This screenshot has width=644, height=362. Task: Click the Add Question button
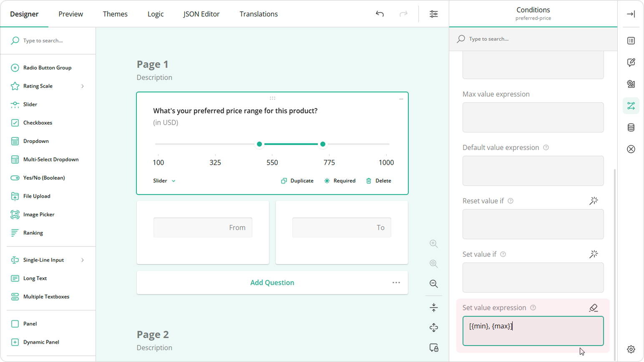tap(272, 282)
